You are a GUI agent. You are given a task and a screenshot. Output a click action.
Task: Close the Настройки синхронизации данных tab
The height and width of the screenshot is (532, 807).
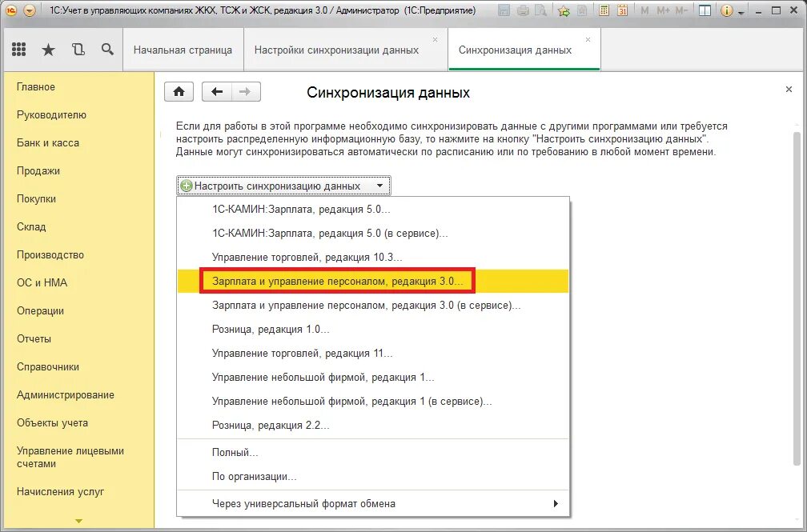(x=435, y=40)
